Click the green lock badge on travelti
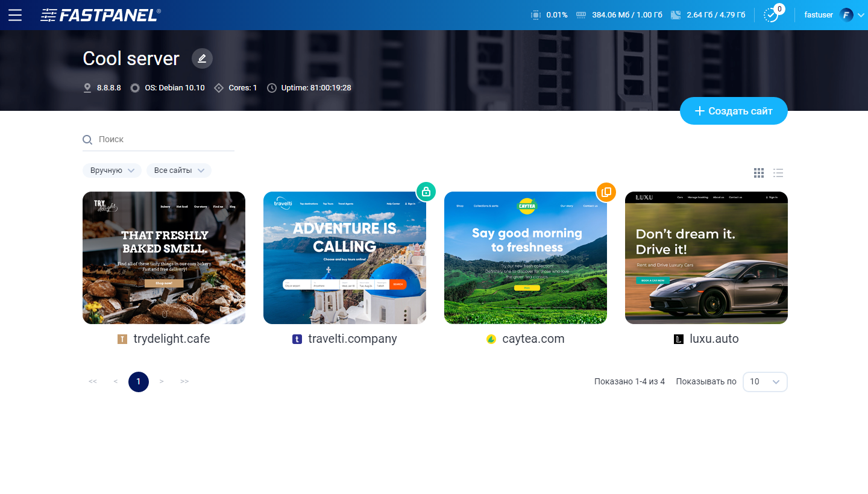The width and height of the screenshot is (868, 494). pos(426,192)
